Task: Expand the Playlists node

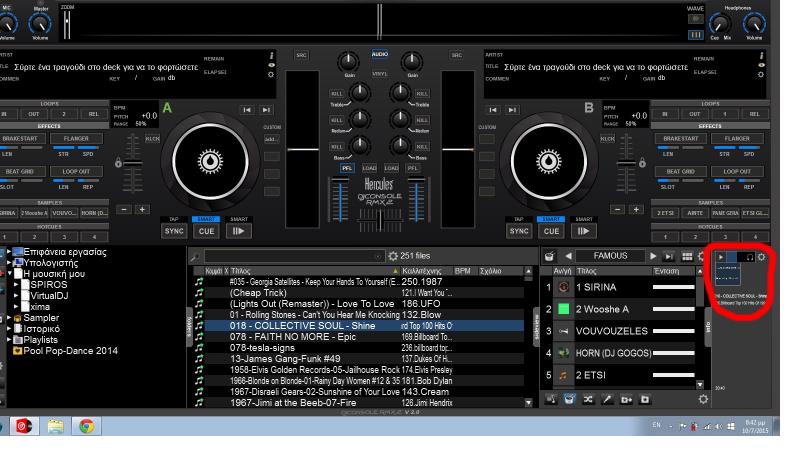Action: pyautogui.click(x=9, y=340)
